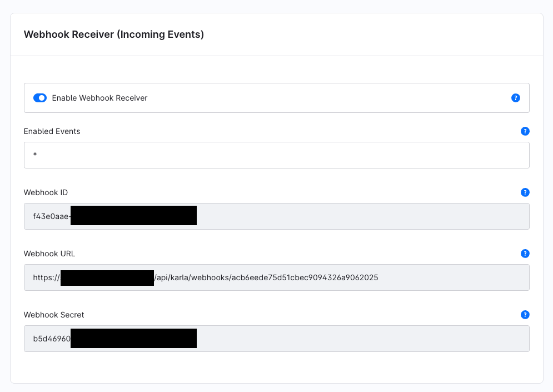Click the Webhook Receiver (Incoming Events) header

[114, 34]
